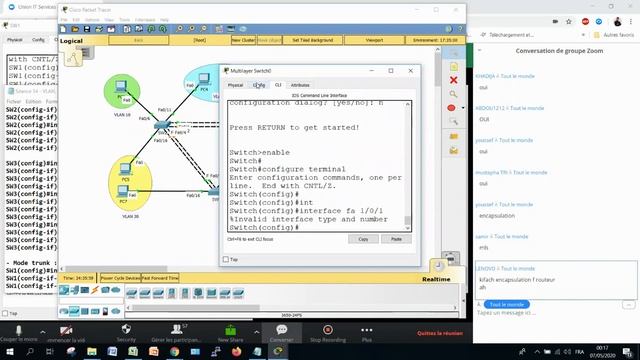Switch to the Attributes tab of Multilayer Switch0

coord(300,85)
